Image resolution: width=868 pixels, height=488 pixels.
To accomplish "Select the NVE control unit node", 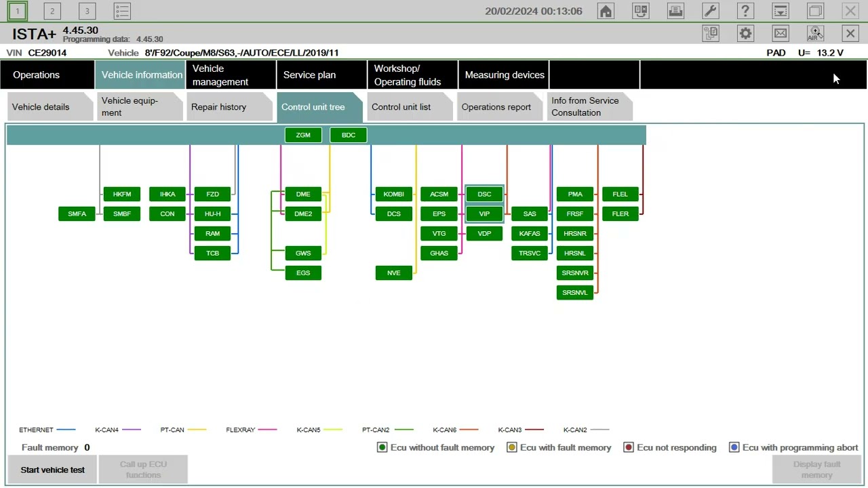I will coord(394,272).
